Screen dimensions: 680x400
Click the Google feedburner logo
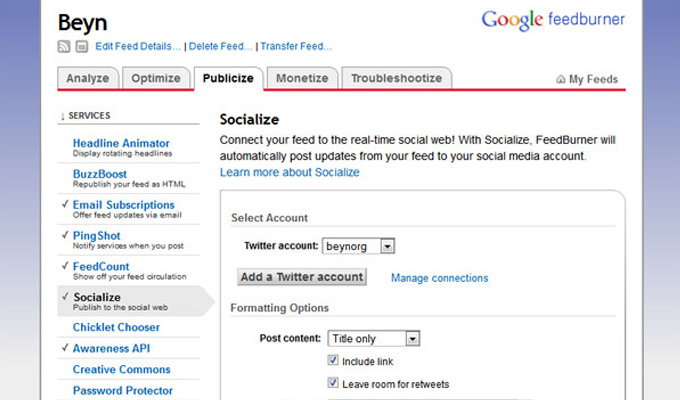click(x=553, y=20)
